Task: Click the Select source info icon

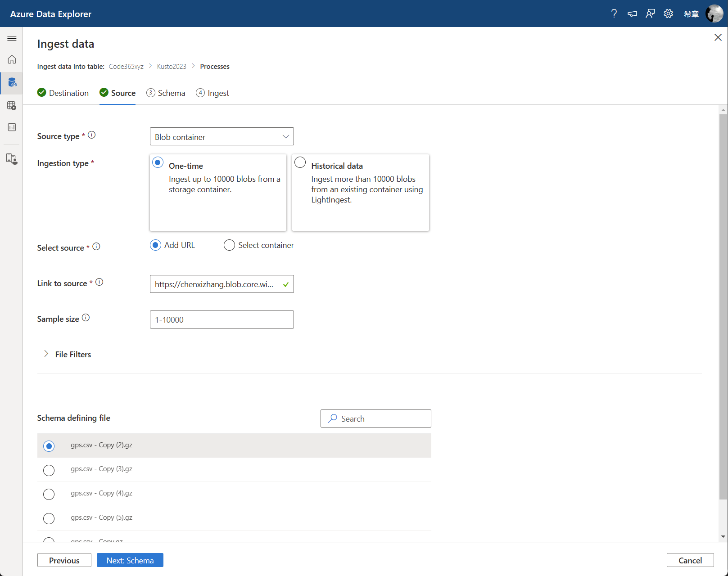Action: coord(96,247)
